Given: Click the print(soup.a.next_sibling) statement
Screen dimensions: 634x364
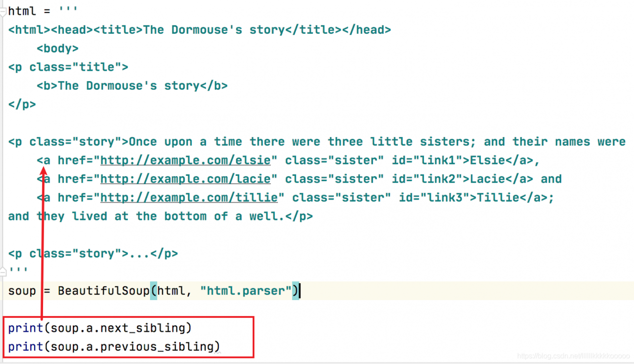Looking at the screenshot, I should (100, 328).
